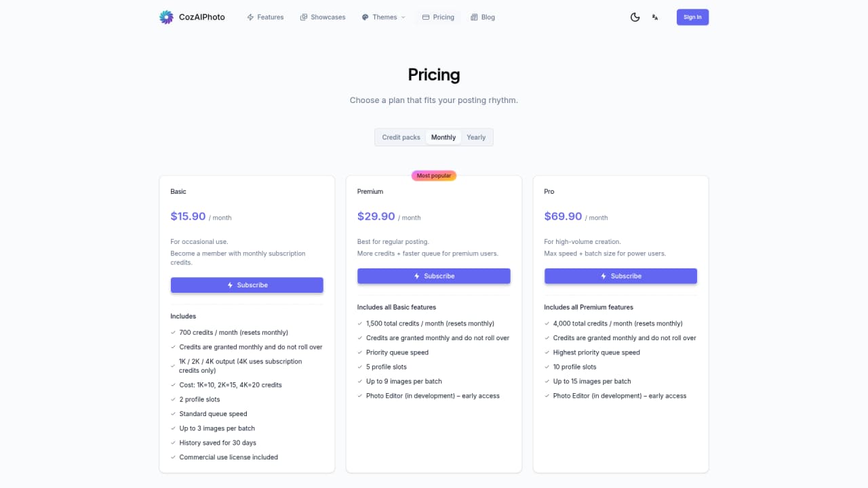The width and height of the screenshot is (868, 488).
Task: Click the Pricing page heading
Action: click(x=434, y=75)
